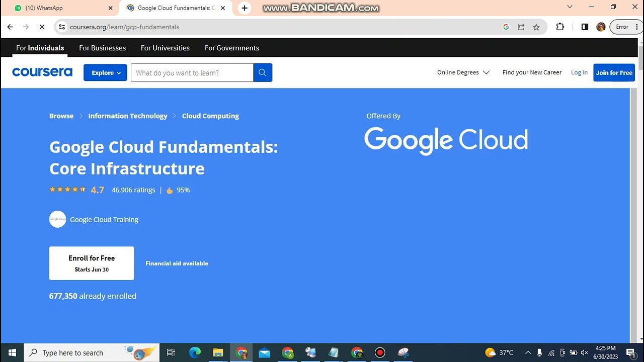Click Log In link
The image size is (644, 362).
tap(579, 72)
